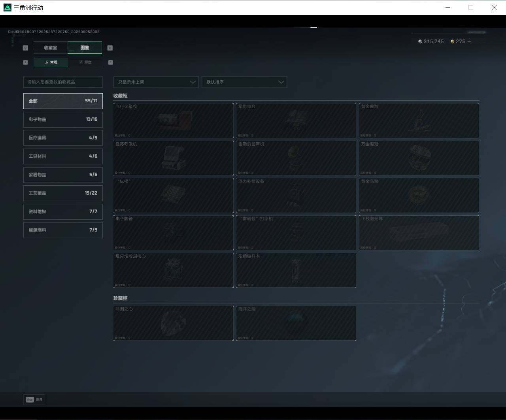Select the 军用电台 item card
The image size is (506, 420).
(x=296, y=121)
